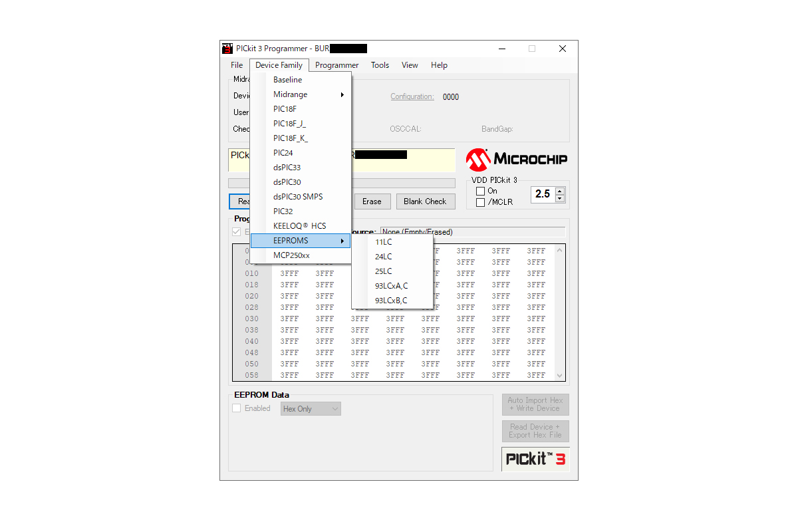
Task: Click the Configuration link
Action: 412,97
